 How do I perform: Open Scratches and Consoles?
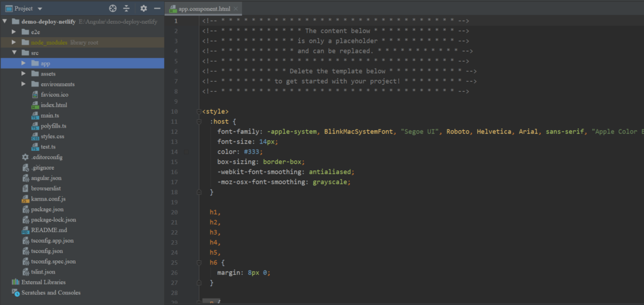point(50,292)
